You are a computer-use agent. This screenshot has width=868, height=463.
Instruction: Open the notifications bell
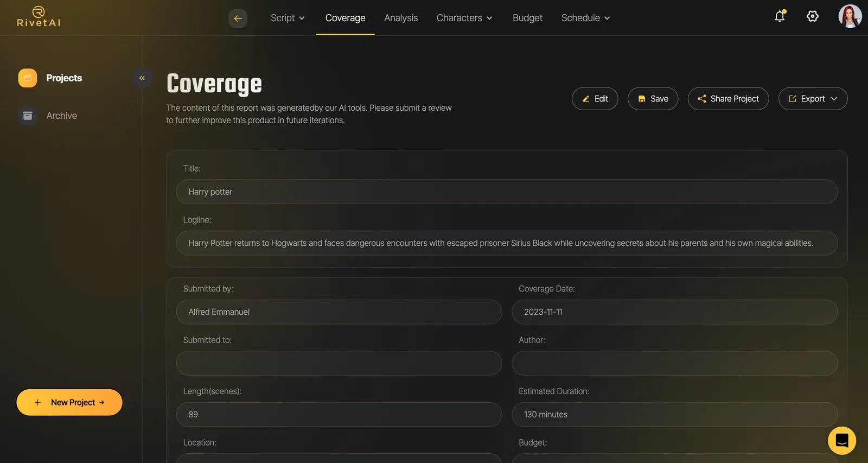click(780, 16)
